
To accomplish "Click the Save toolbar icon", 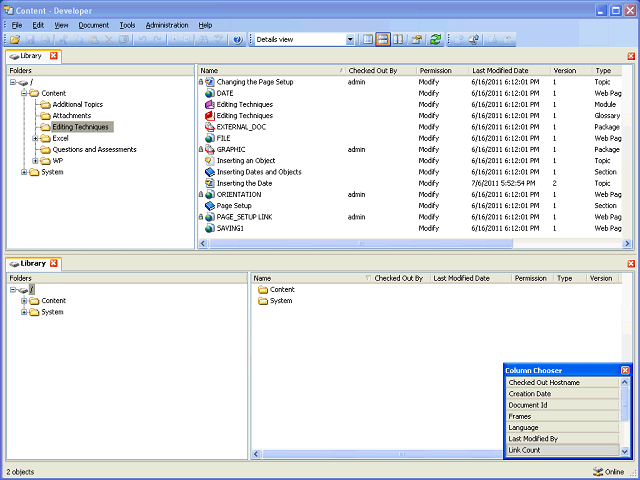I will pos(30,40).
